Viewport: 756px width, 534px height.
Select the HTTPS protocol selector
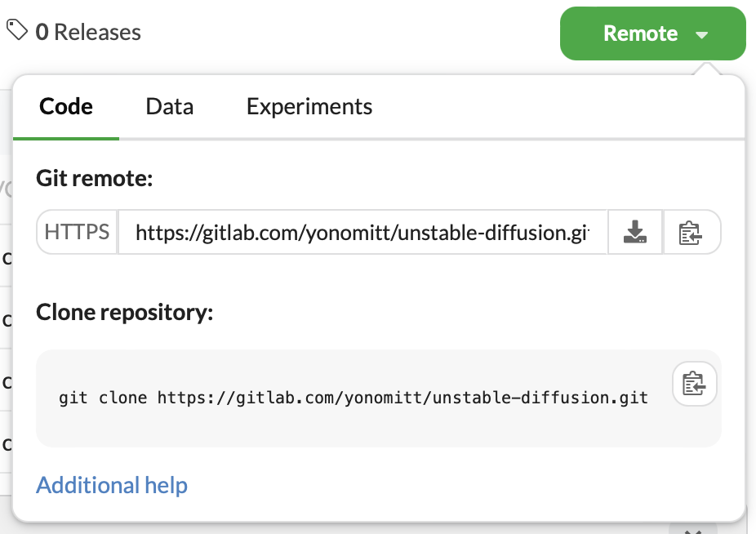click(78, 233)
